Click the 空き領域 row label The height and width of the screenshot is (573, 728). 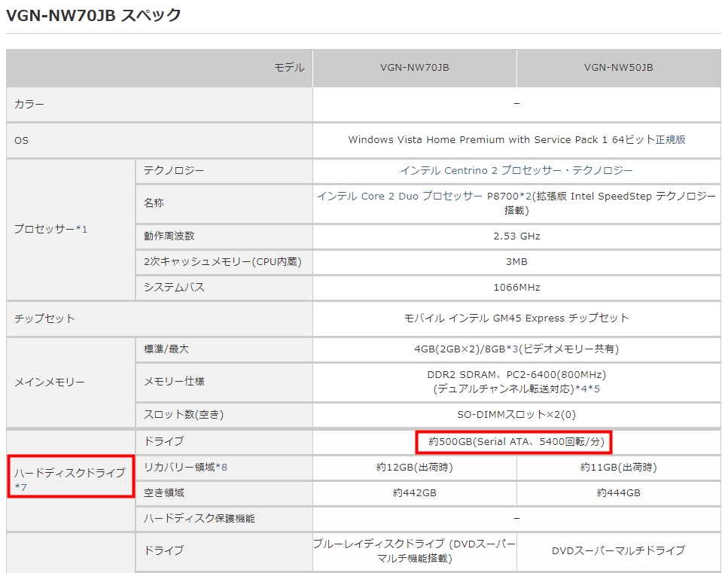coord(224,493)
